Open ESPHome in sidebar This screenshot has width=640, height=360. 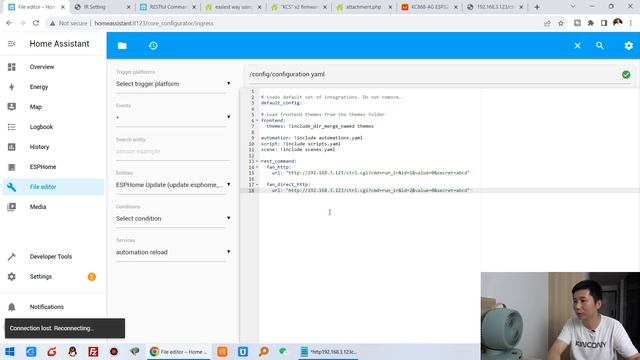(43, 167)
